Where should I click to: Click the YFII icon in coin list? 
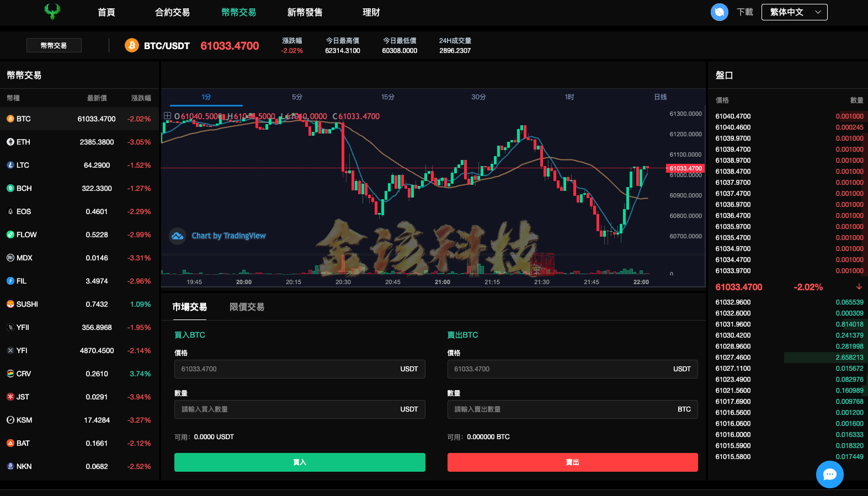coord(10,327)
